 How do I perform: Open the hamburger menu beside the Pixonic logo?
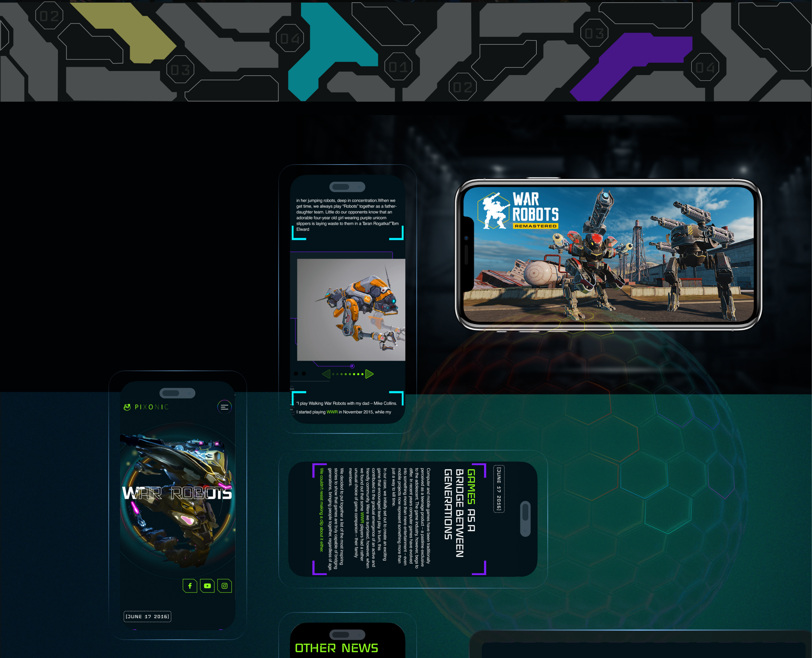(224, 407)
